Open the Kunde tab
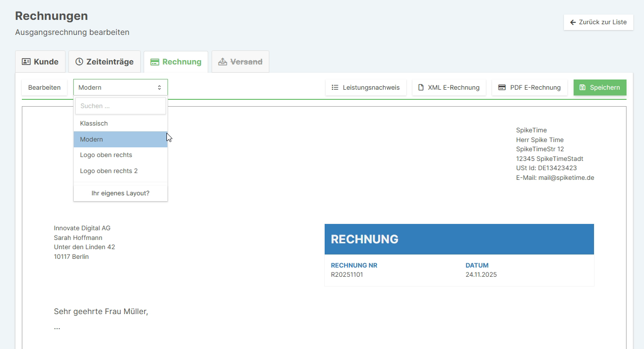The width and height of the screenshot is (644, 349). coord(40,62)
